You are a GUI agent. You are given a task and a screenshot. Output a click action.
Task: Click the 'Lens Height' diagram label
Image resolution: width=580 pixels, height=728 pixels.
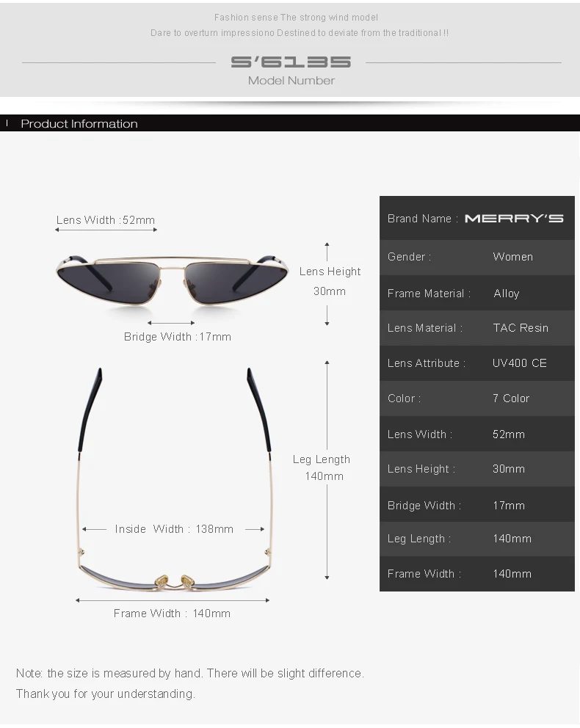330,272
